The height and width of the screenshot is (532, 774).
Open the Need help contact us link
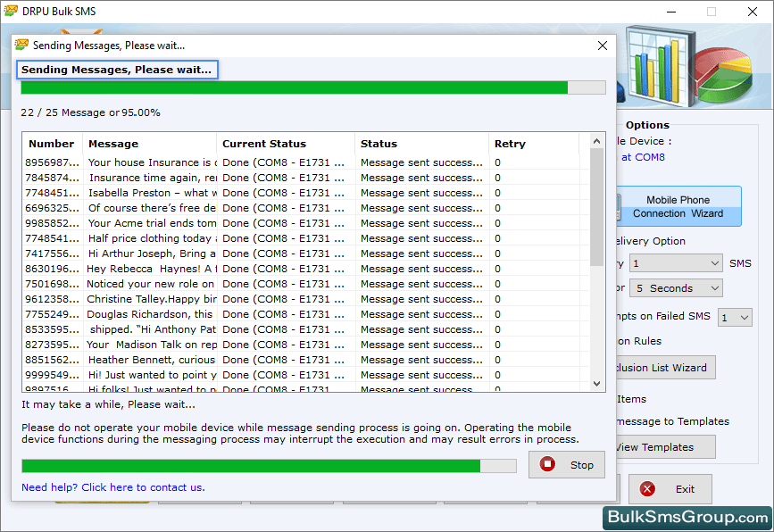(113, 487)
